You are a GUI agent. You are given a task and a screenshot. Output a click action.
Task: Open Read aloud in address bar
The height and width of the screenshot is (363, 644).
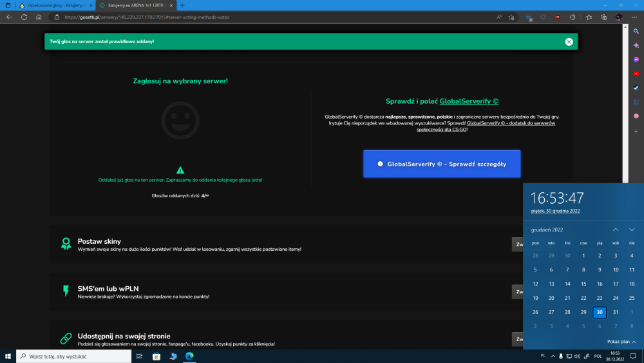(x=499, y=17)
